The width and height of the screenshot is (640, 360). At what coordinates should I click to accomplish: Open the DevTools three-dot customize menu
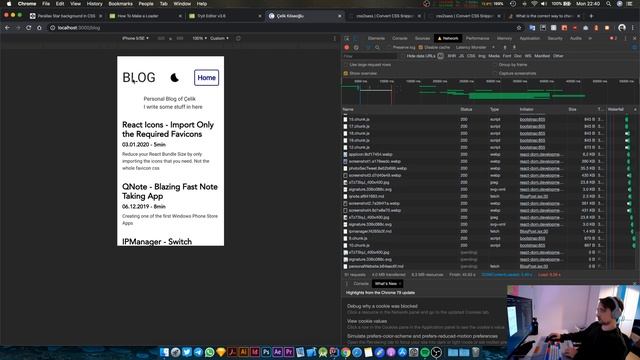tap(625, 38)
